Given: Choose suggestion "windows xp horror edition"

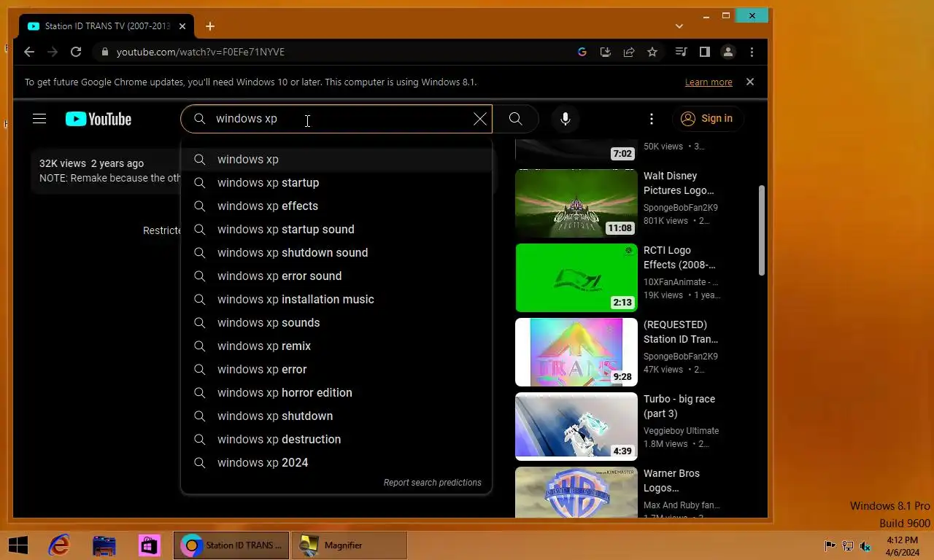Looking at the screenshot, I should (336, 392).
